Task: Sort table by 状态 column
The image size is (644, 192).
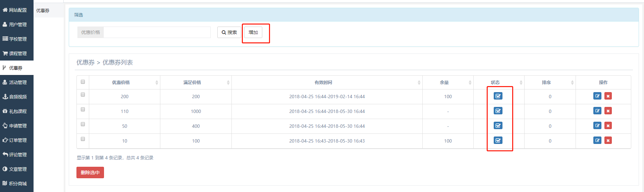Action: [499, 82]
